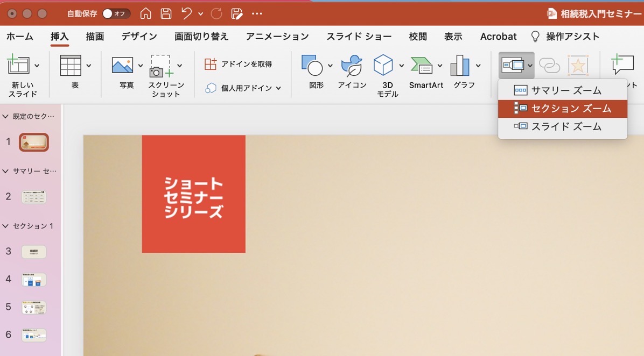Collapse the サマリー セ… section
Viewport: 644px width, 356px height.
(5, 171)
